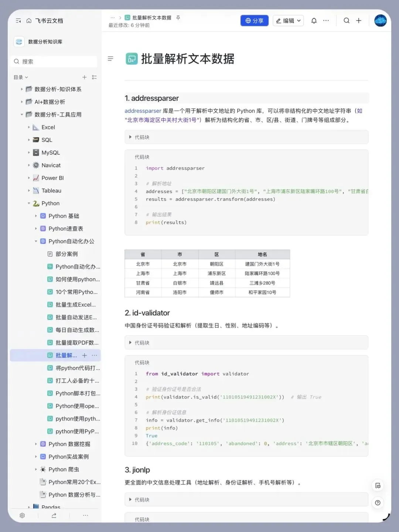This screenshot has height=532, width=399.
Task: Collapse the sidebar with the top-left icon
Action: tap(18, 21)
